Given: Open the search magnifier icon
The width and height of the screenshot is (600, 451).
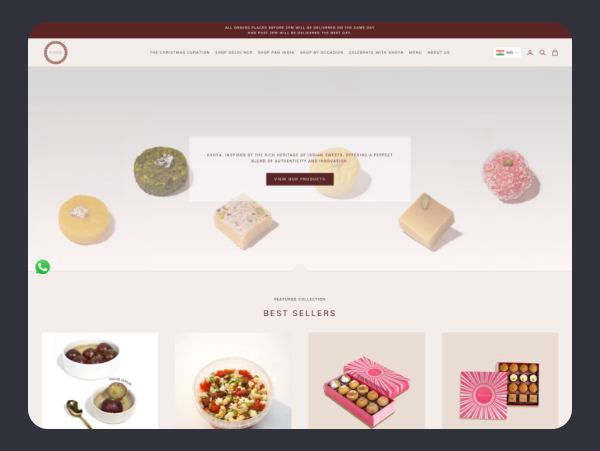Looking at the screenshot, I should tap(542, 53).
